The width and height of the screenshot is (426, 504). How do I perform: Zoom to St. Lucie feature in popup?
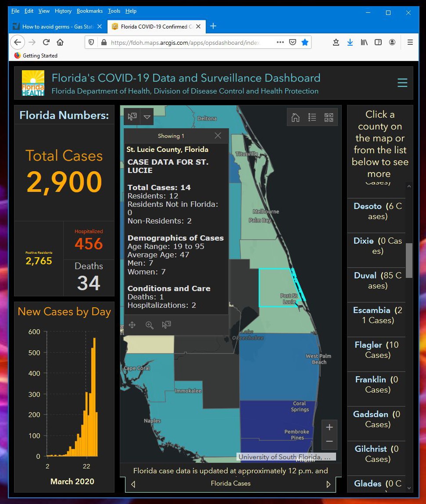[150, 325]
